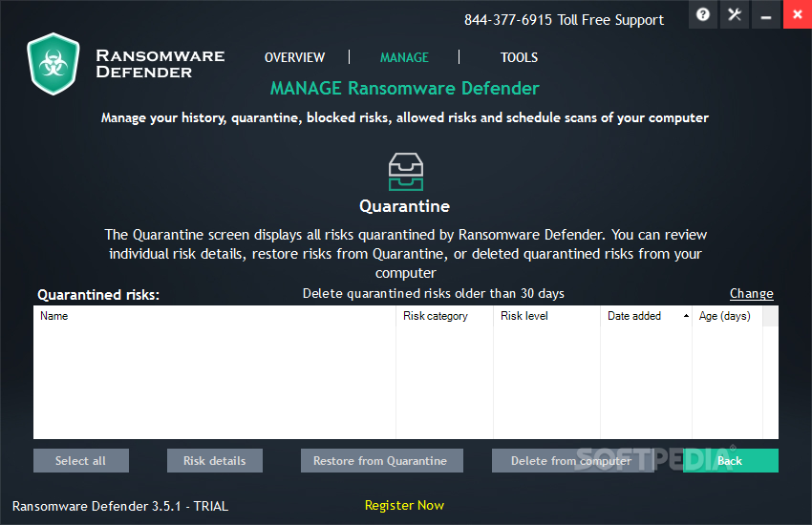Click the Ransomware Defender 3.5.1 - TRIAL text
The width and height of the screenshot is (812, 525).
tap(120, 506)
